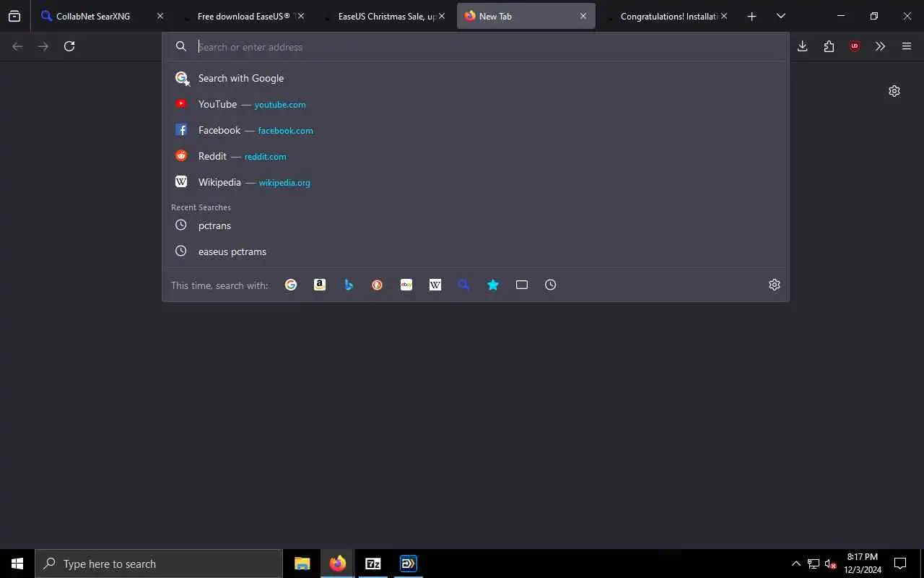Search in History using clock icon
Screen dimensions: 924x578
pos(551,285)
